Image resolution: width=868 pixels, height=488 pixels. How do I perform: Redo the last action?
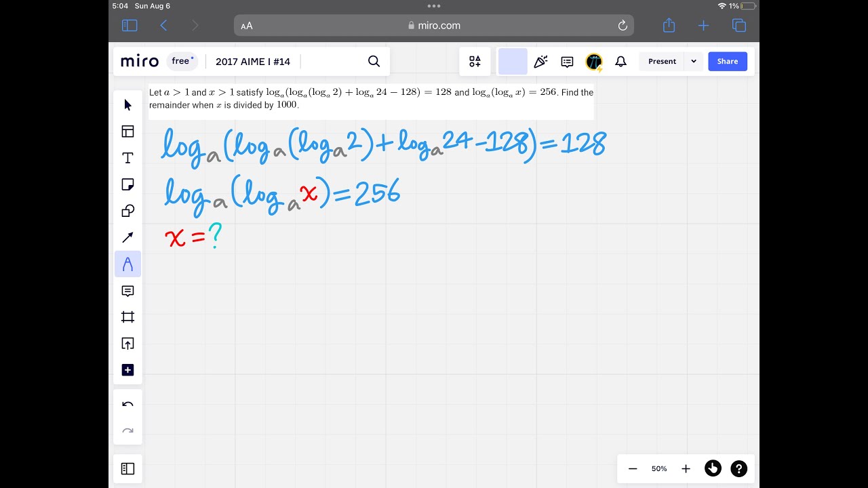[x=127, y=430]
